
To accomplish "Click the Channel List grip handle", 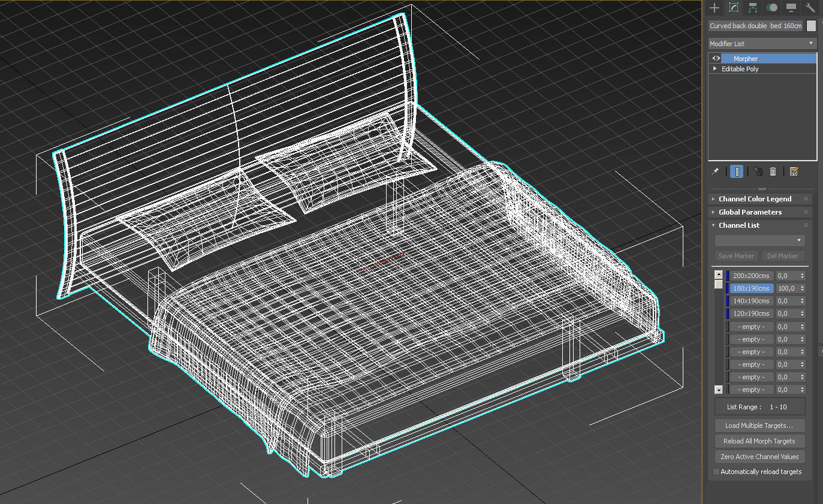I will pyautogui.click(x=806, y=225).
